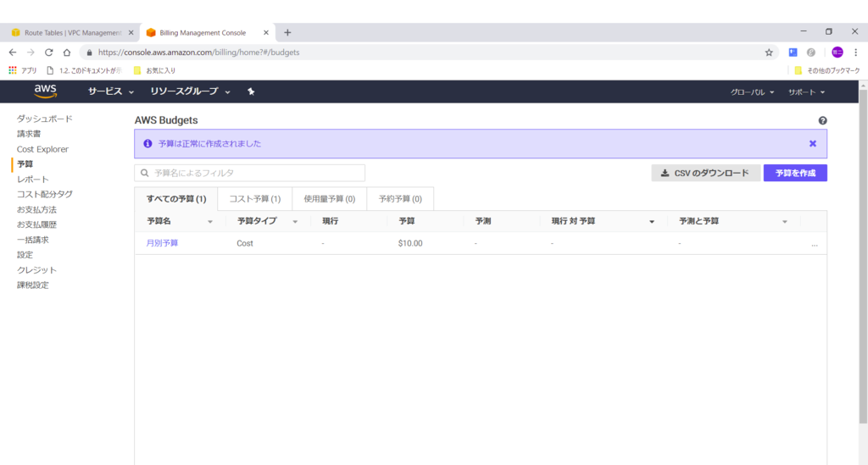Close the Route Tables browser tab
The width and height of the screenshot is (868, 465).
pos(131,33)
